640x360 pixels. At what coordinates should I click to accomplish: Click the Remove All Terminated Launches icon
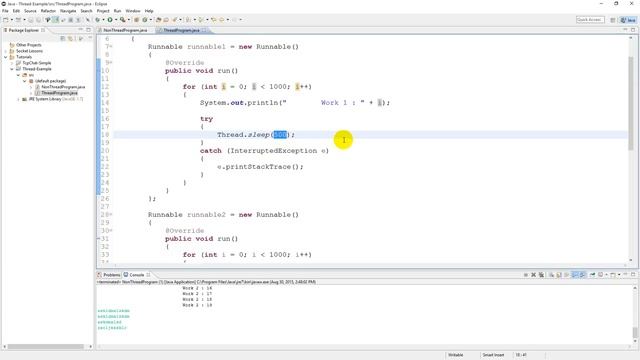point(541,275)
